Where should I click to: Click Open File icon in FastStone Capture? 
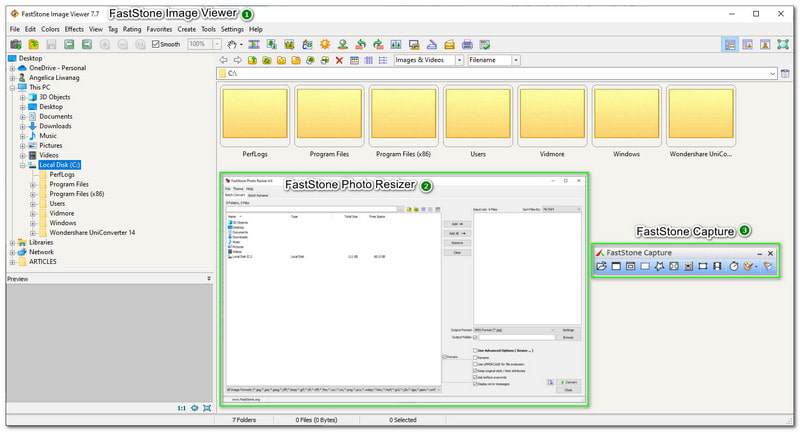602,267
